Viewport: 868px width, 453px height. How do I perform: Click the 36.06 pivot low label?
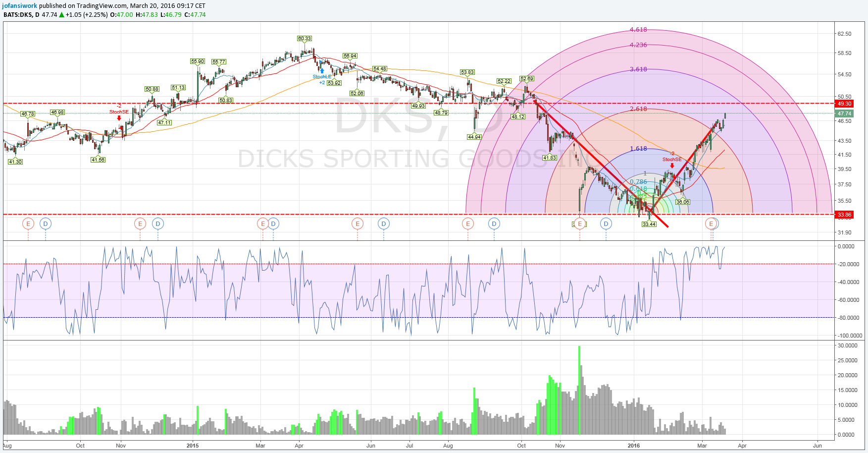point(683,202)
